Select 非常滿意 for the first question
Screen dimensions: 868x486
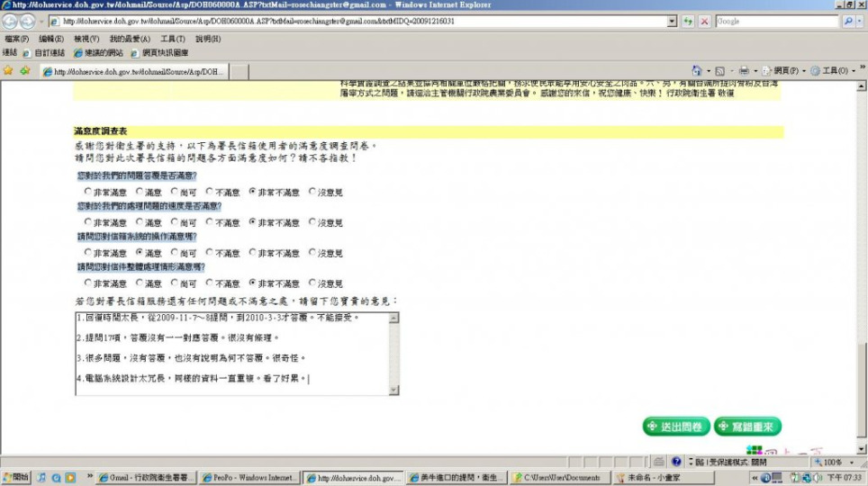87,192
